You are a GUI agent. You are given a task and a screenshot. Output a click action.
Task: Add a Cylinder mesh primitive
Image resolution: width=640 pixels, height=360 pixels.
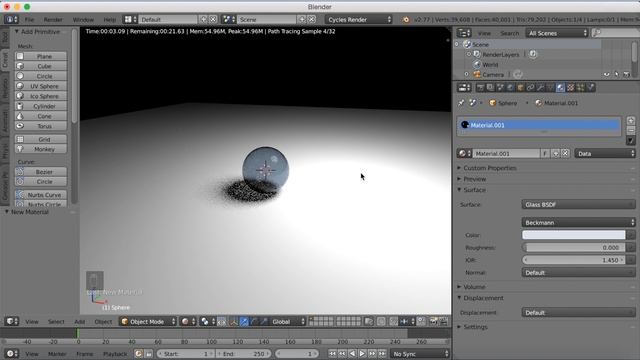tap(41, 106)
